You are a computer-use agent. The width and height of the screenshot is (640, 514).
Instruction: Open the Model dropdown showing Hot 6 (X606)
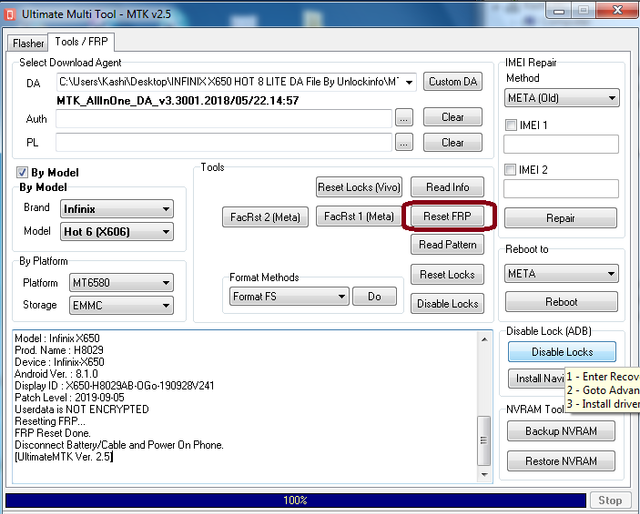117,232
